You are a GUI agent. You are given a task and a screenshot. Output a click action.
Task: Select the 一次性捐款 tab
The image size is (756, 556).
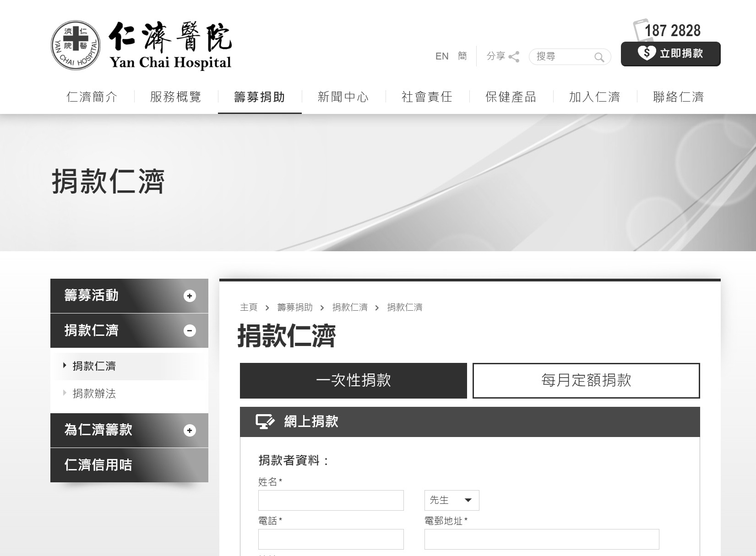pyautogui.click(x=353, y=380)
